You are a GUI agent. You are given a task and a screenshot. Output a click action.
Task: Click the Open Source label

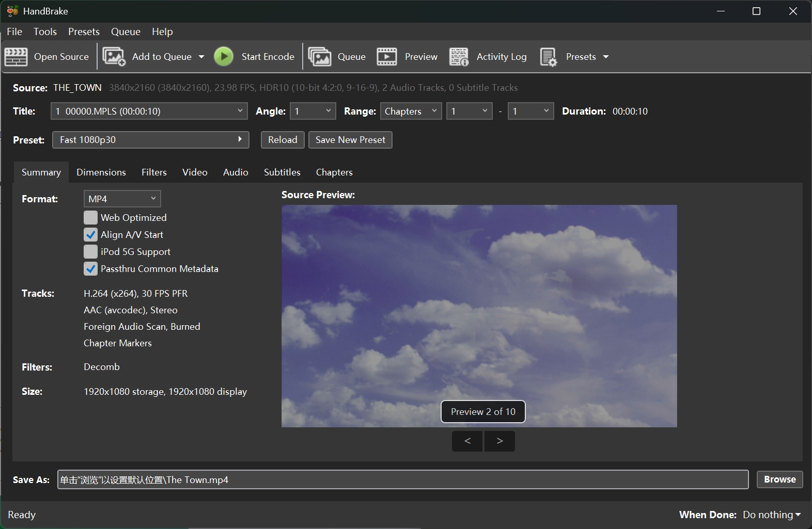61,57
